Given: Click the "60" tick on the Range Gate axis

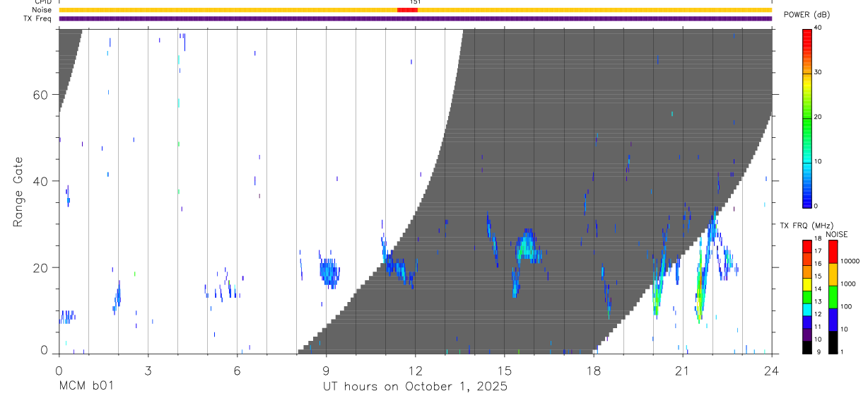Looking at the screenshot, I should (x=41, y=95).
